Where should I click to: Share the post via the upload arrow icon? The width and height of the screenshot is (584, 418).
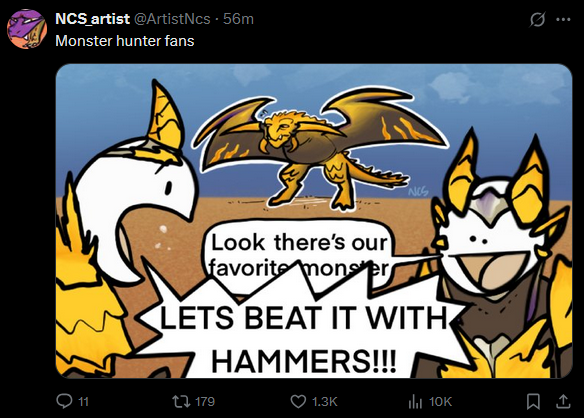tap(563, 401)
